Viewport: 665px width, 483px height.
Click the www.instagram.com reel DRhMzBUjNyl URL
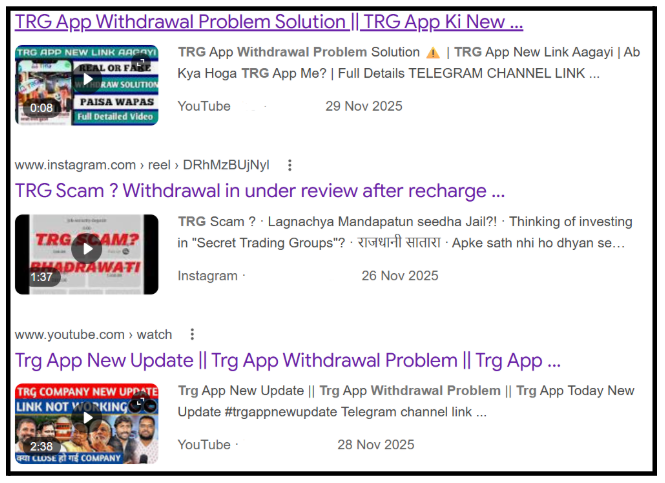coord(142,165)
